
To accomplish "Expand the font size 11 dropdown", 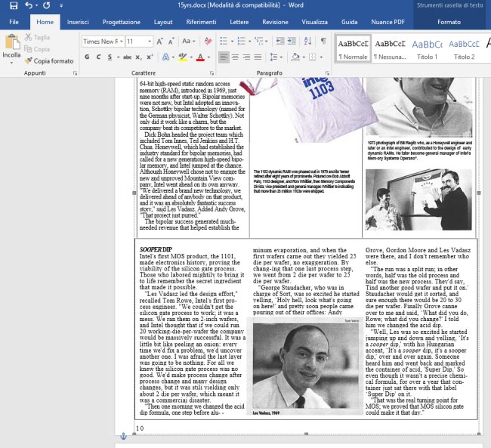I will click(150, 42).
